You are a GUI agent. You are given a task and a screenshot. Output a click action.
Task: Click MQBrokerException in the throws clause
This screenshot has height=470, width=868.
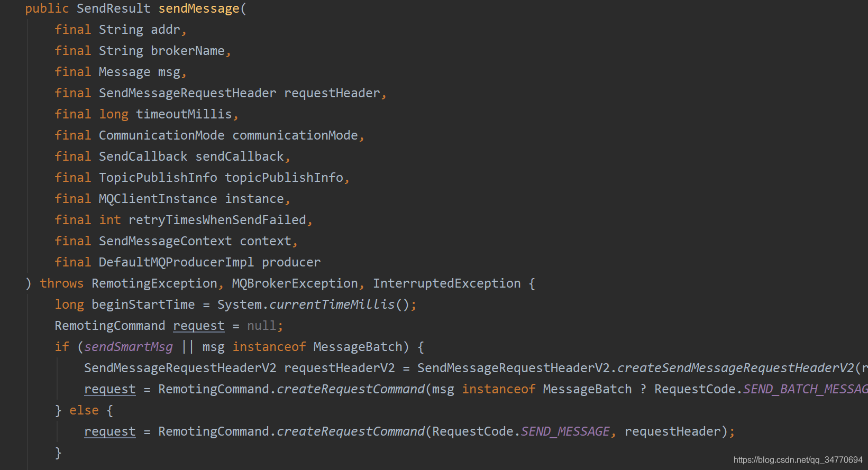pyautogui.click(x=295, y=284)
